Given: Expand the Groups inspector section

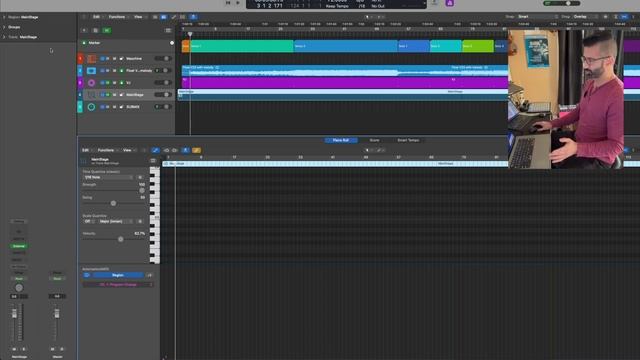Looking at the screenshot, I should pos(4,27).
